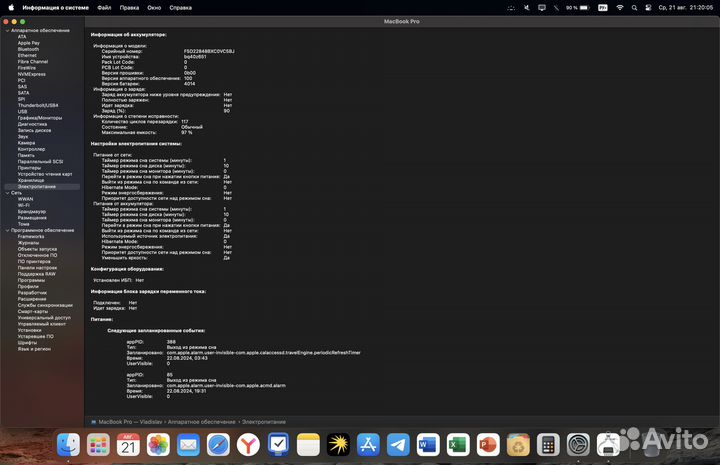The image size is (720, 465).
Task: Select Программы in the sidebar
Action: 31,280
